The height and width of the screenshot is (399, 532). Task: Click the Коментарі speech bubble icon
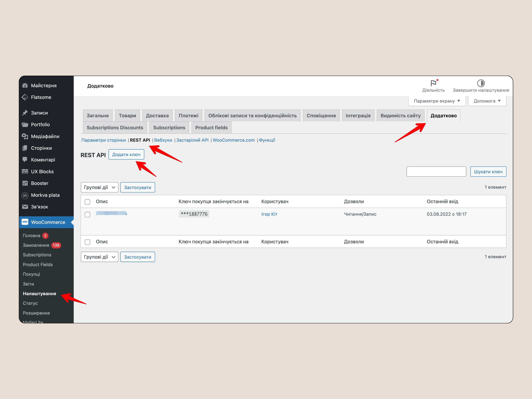[x=25, y=160]
